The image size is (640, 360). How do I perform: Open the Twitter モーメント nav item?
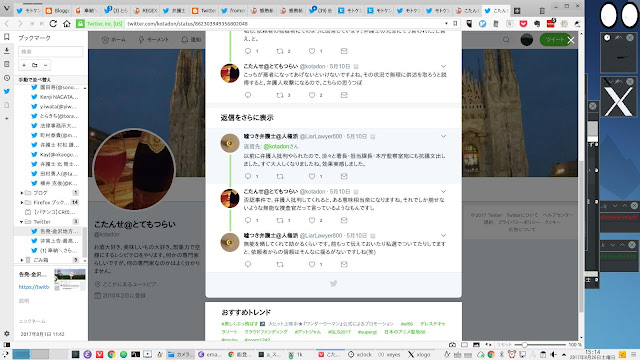pyautogui.click(x=153, y=40)
